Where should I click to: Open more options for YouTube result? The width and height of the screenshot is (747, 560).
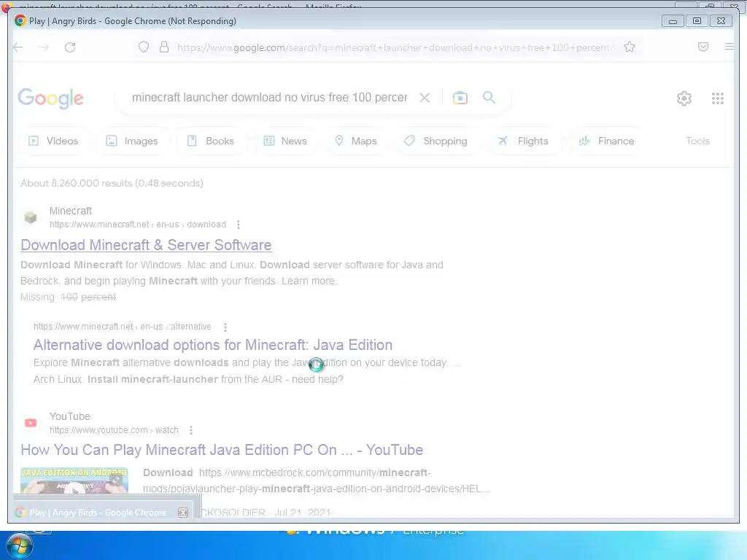(191, 430)
